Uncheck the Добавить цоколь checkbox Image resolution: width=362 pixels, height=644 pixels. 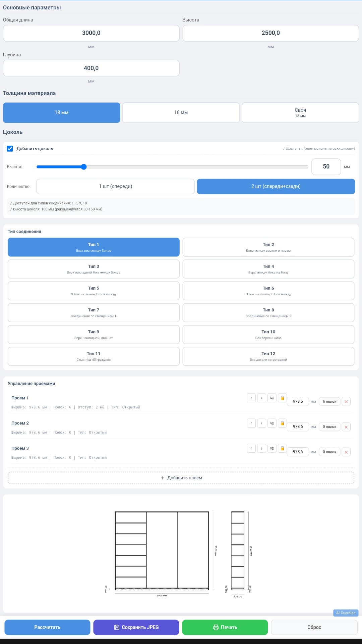coord(10,149)
